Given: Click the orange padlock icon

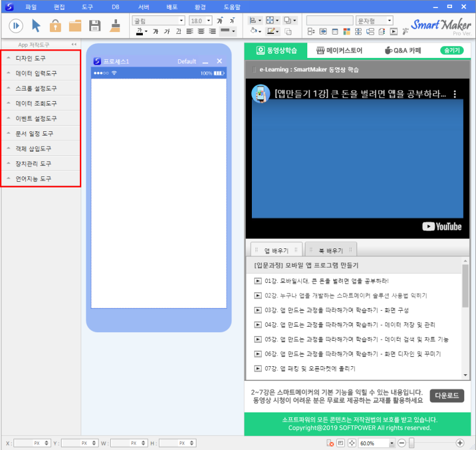Looking at the screenshot, I should tap(55, 26).
